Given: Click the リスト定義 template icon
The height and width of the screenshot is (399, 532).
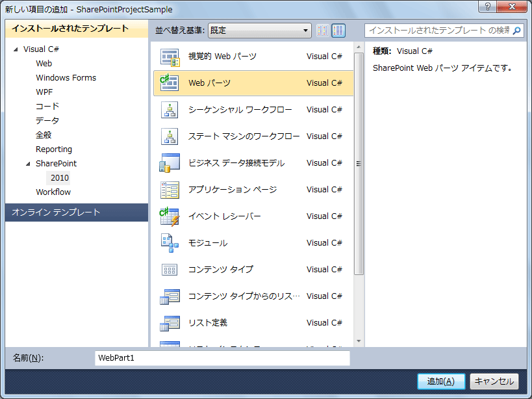Looking at the screenshot, I should [x=170, y=323].
